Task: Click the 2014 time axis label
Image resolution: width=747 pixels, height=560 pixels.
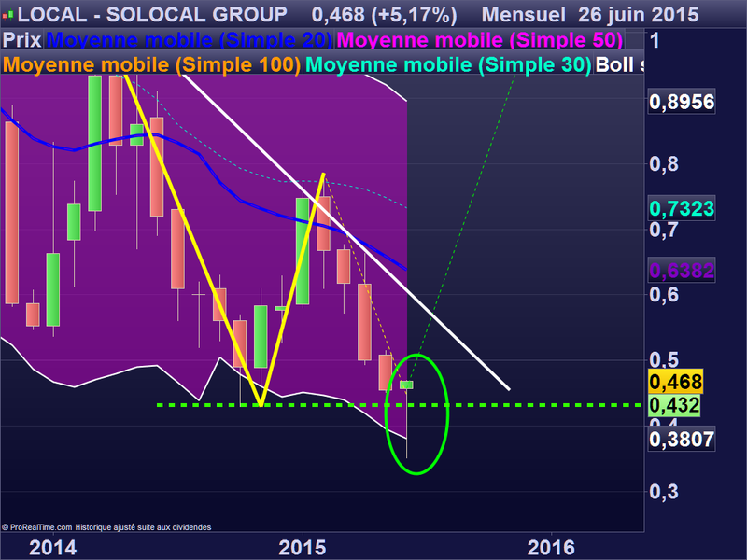Action: (x=53, y=548)
